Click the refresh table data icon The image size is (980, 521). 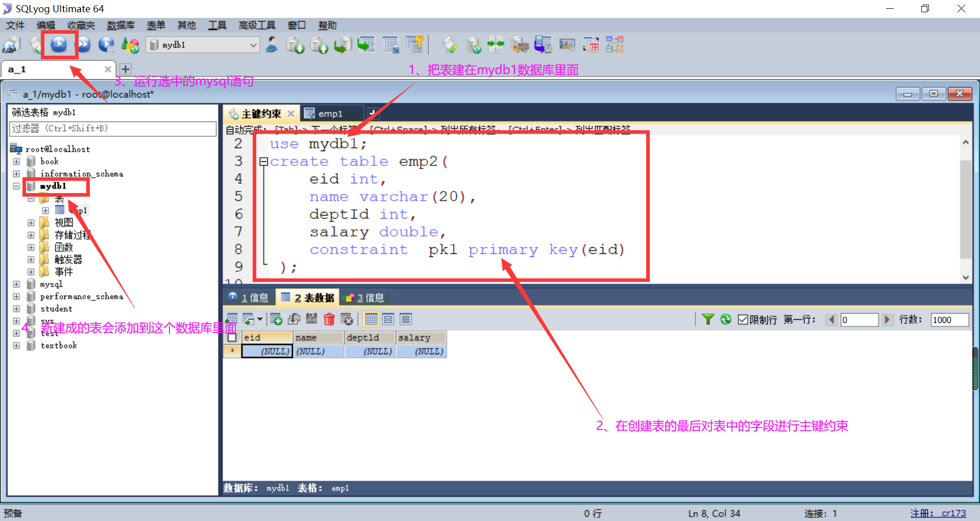pyautogui.click(x=725, y=319)
